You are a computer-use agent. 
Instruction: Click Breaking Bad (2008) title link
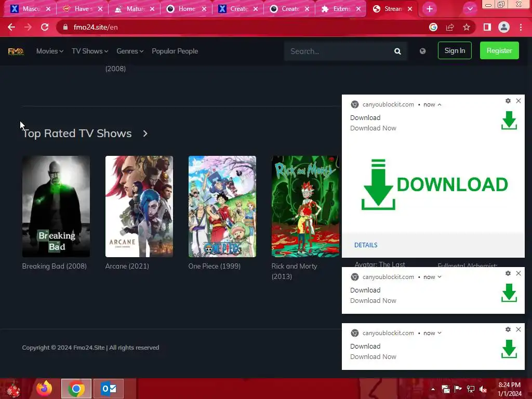[x=54, y=267]
